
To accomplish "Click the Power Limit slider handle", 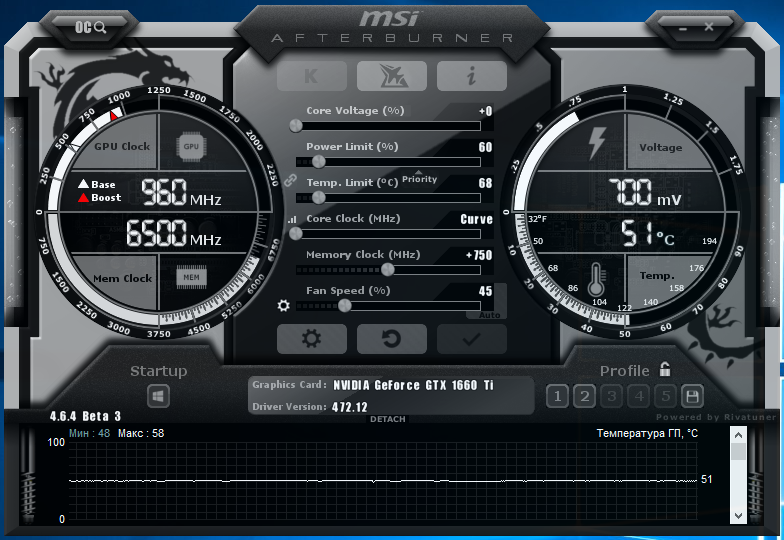I will coord(318,162).
